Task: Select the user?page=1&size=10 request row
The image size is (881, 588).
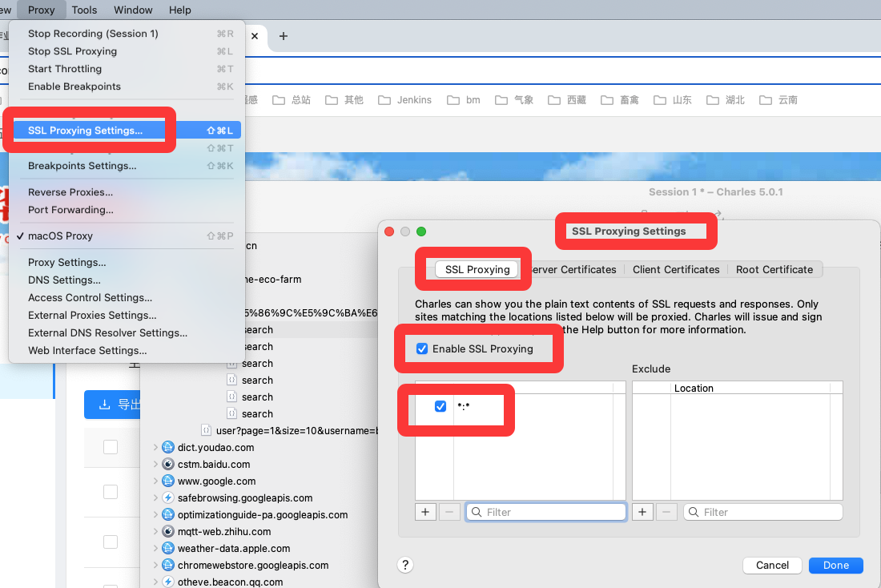Action: [x=289, y=431]
